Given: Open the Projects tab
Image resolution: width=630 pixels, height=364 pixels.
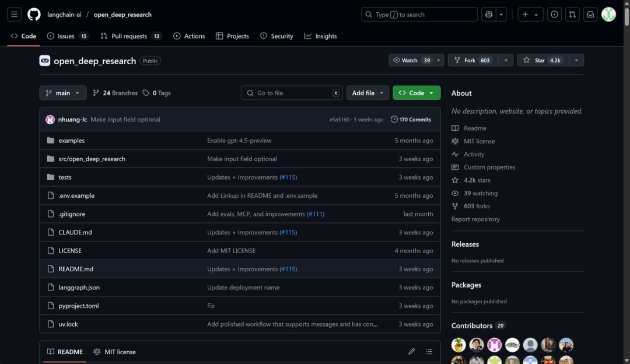Looking at the screenshot, I should tap(232, 36).
